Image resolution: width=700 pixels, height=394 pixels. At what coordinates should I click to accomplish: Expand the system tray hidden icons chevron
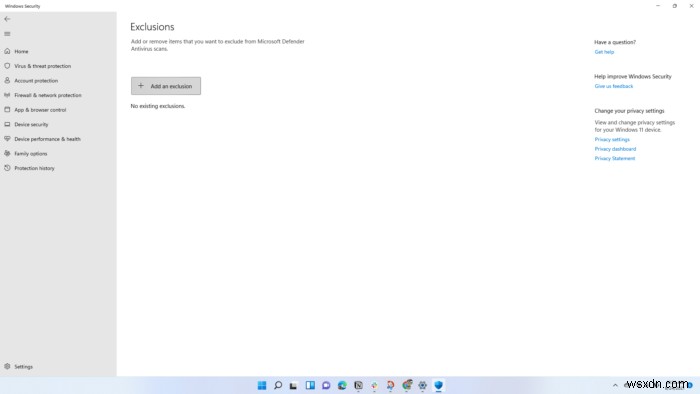pos(615,385)
